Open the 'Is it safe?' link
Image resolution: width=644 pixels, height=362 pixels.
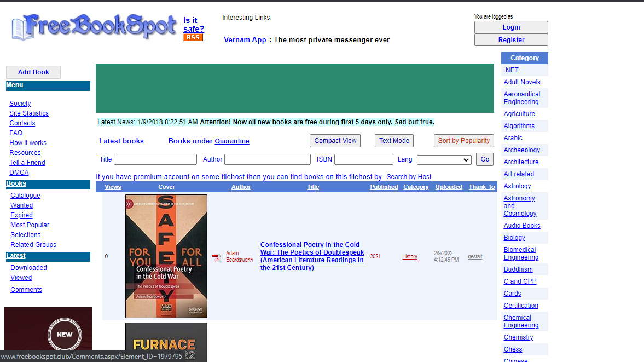click(x=194, y=25)
